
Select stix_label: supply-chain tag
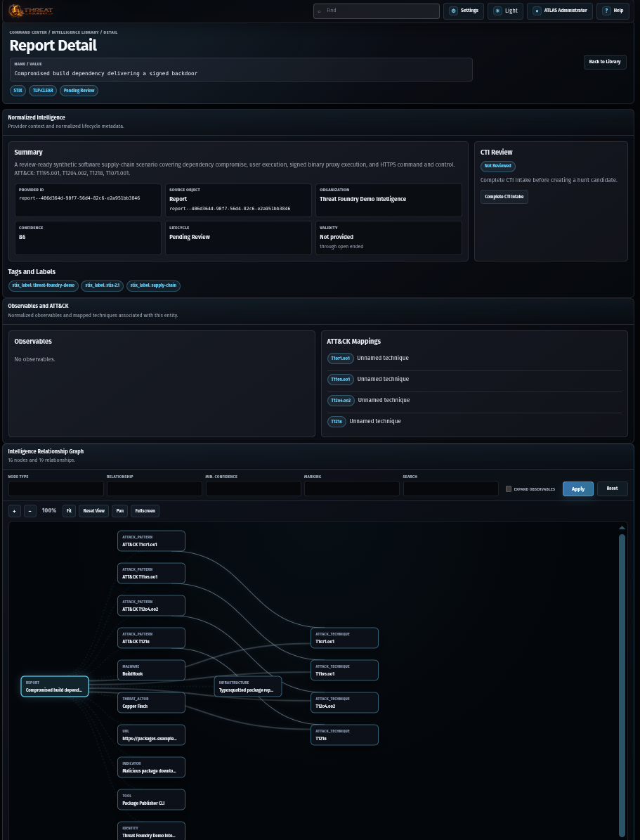(153, 285)
